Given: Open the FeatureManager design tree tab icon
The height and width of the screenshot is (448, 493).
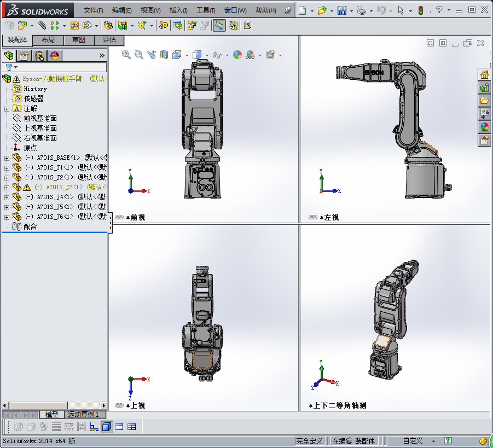Looking at the screenshot, I should click(9, 56).
